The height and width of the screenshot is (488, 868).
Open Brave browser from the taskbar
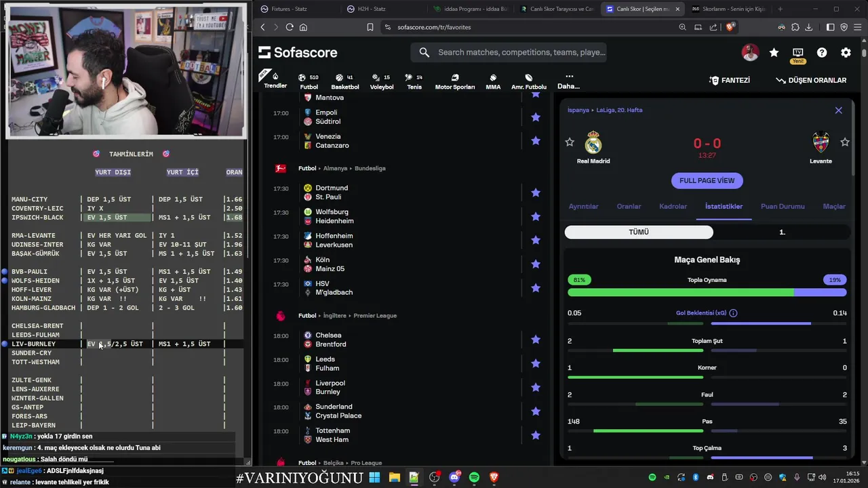(494, 478)
